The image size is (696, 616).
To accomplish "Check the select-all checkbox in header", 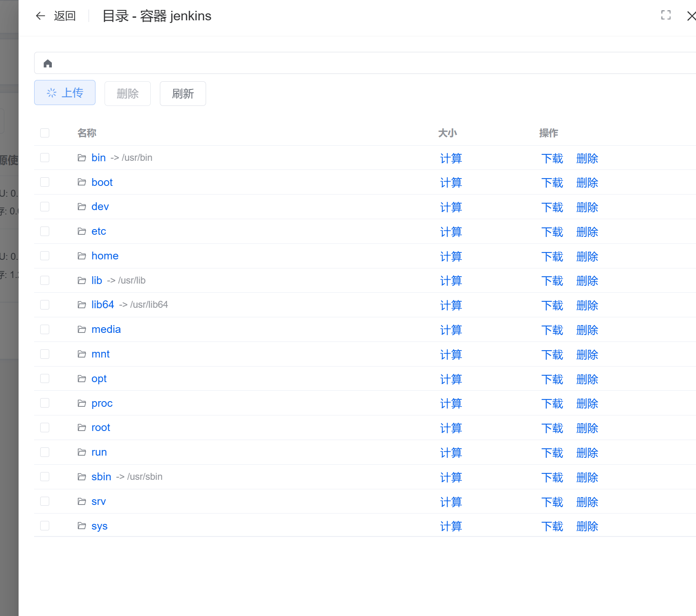I will tap(45, 133).
